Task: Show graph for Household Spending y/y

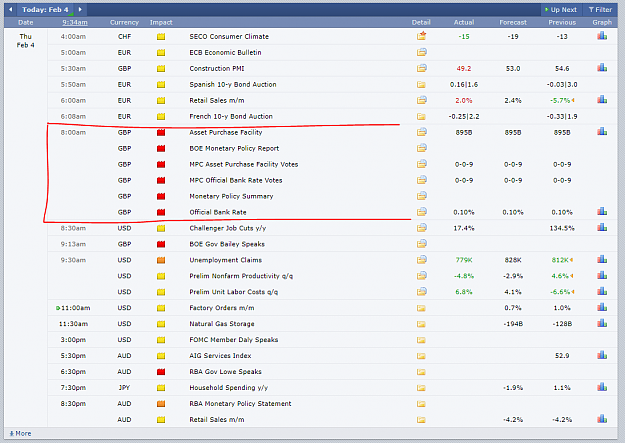Action: 602,387
